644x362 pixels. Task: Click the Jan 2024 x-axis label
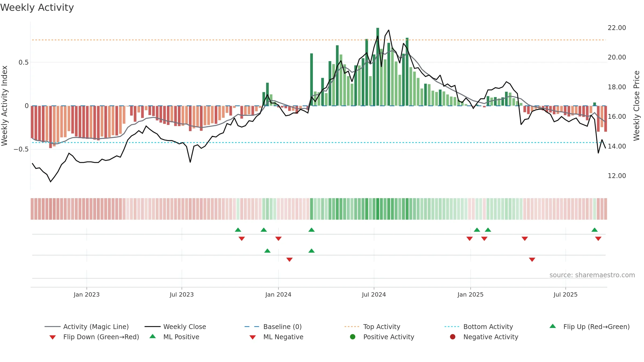(x=278, y=294)
